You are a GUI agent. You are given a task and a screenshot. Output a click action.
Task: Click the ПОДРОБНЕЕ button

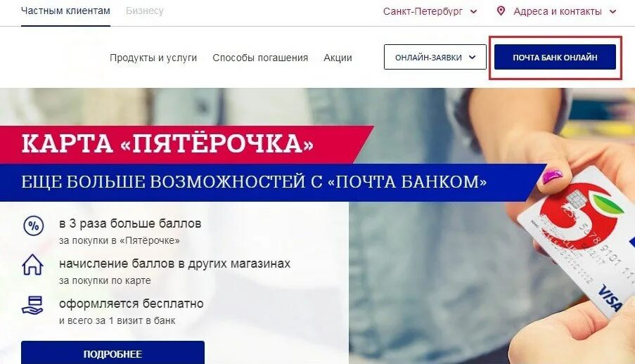(x=113, y=353)
